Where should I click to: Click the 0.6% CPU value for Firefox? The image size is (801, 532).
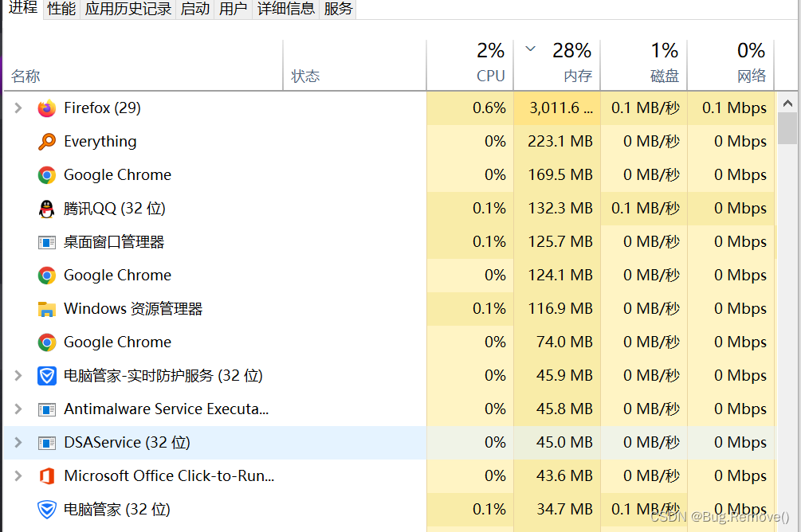click(489, 108)
